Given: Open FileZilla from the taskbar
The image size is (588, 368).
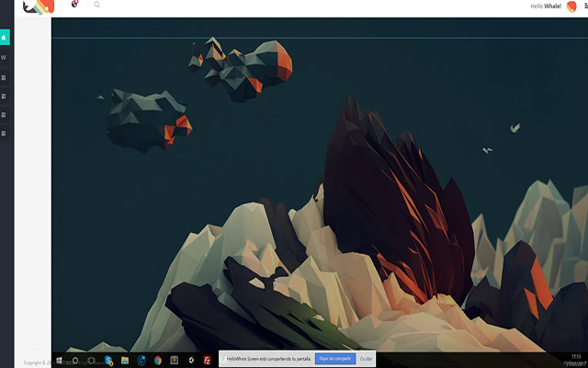Looking at the screenshot, I should [x=207, y=361].
